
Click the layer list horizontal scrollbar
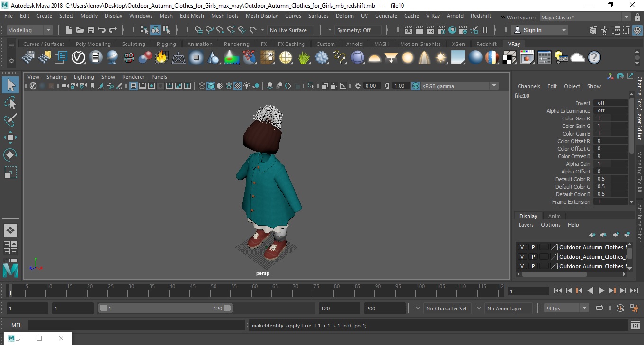(x=554, y=274)
